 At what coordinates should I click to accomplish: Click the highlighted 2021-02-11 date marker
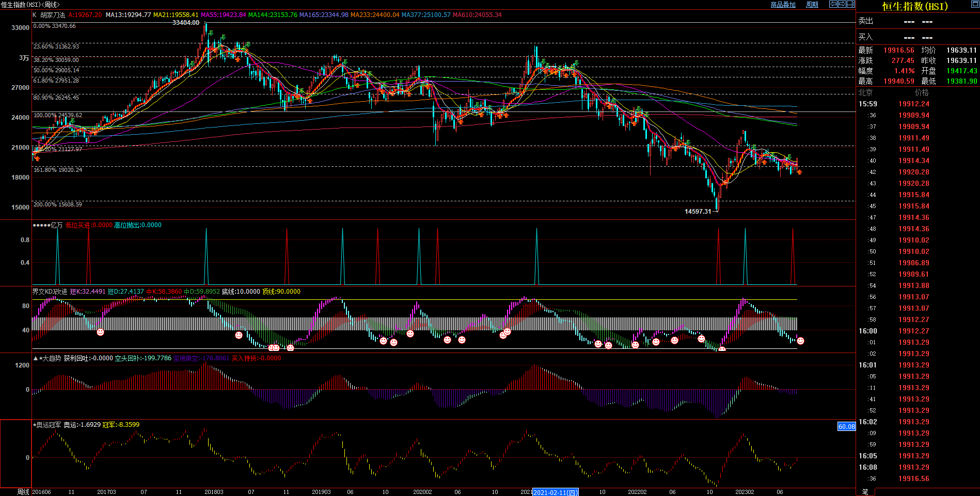coord(555,492)
